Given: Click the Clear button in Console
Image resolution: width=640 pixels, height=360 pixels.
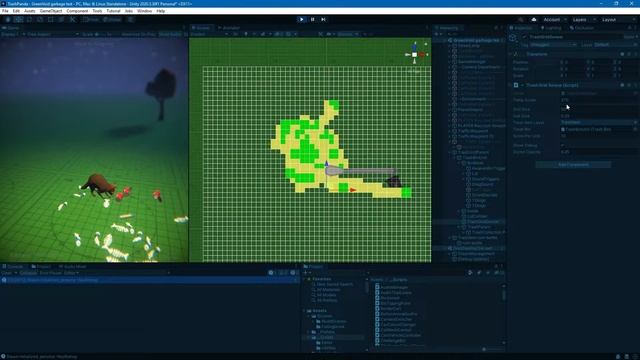Looking at the screenshot, I should [x=6, y=273].
